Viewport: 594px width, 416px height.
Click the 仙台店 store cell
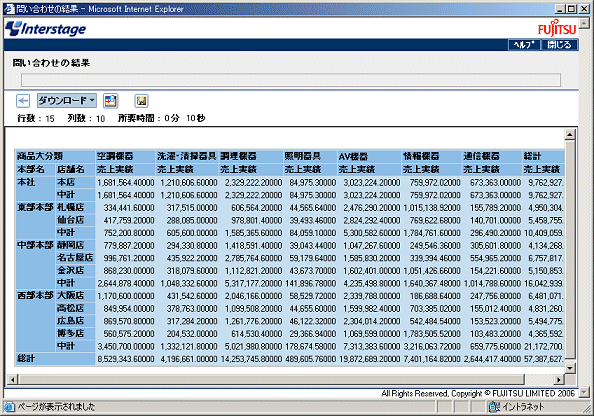click(x=75, y=220)
